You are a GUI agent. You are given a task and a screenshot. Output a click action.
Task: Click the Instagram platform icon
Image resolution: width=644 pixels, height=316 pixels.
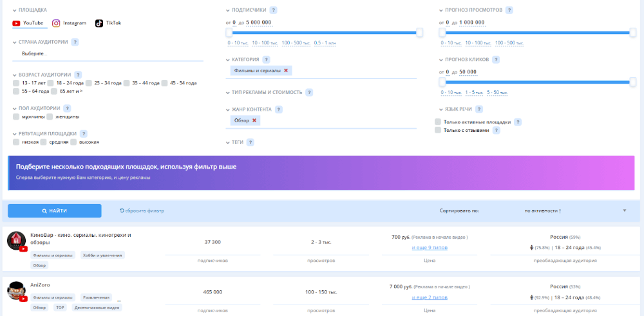pyautogui.click(x=57, y=23)
